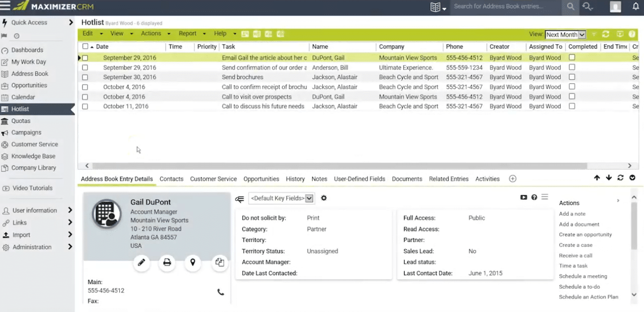644x312 pixels.
Task: Click the search Address Book entries field
Action: pos(505,7)
